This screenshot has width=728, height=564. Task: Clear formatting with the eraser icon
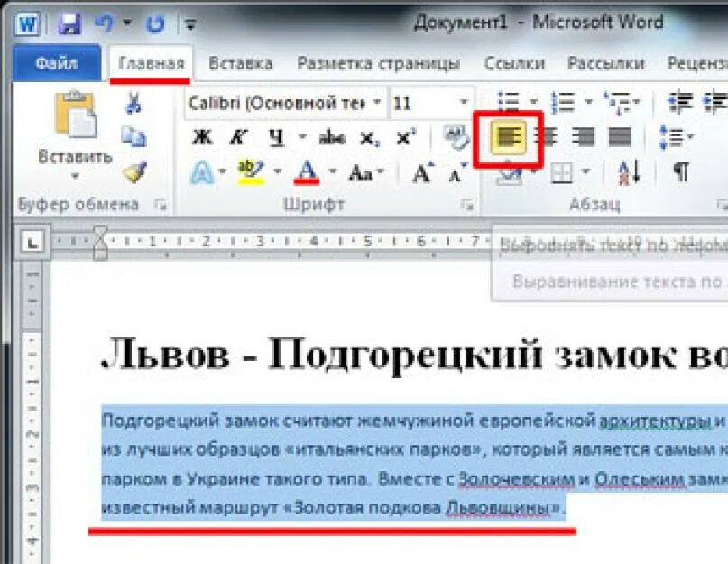point(455,137)
